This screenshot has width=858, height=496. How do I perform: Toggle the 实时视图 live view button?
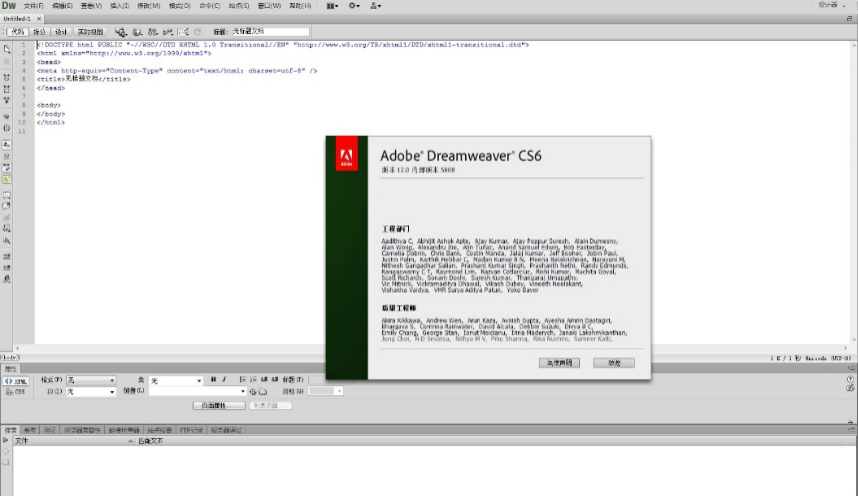(90, 32)
